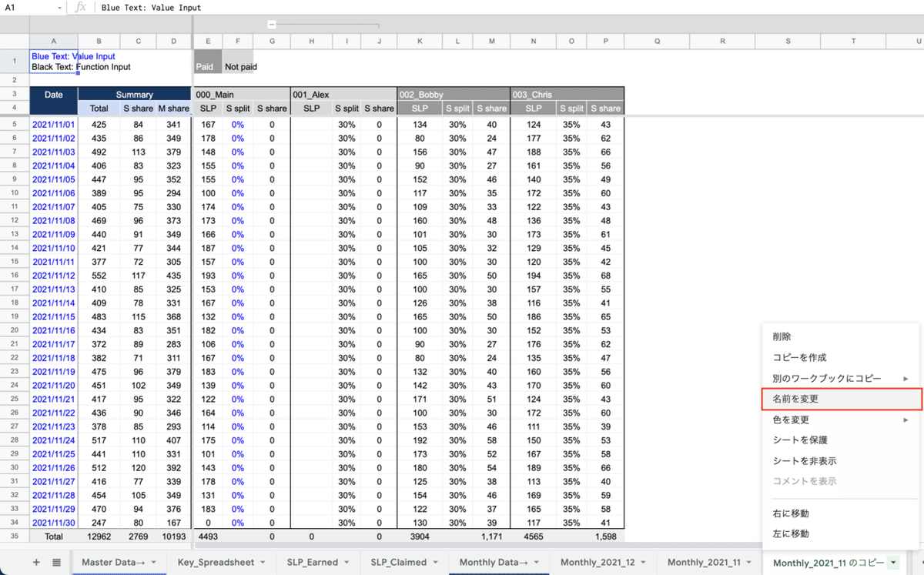Select column E header
The height and width of the screenshot is (575, 924).
208,41
